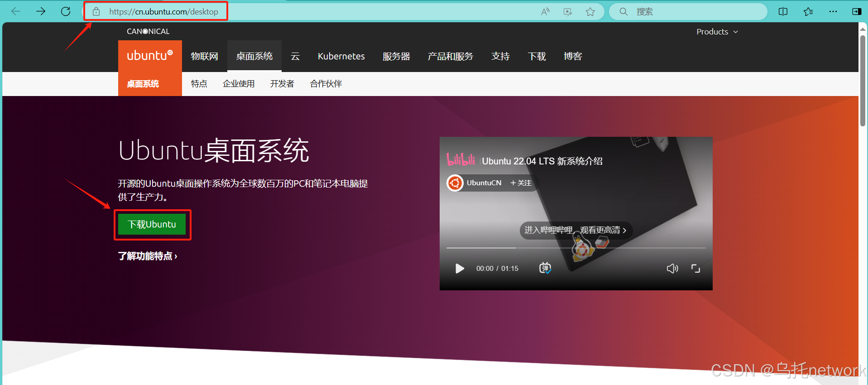868x385 pixels.
Task: Click the ubuntu logo
Action: pyautogui.click(x=150, y=56)
